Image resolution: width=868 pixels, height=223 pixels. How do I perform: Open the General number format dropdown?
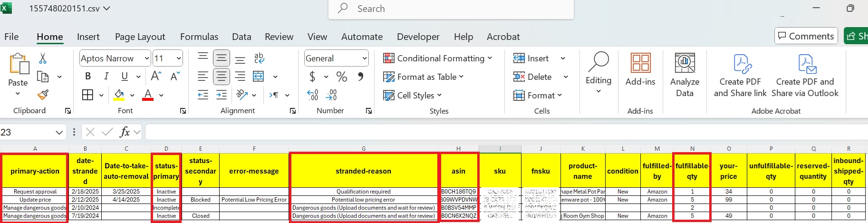tap(365, 58)
